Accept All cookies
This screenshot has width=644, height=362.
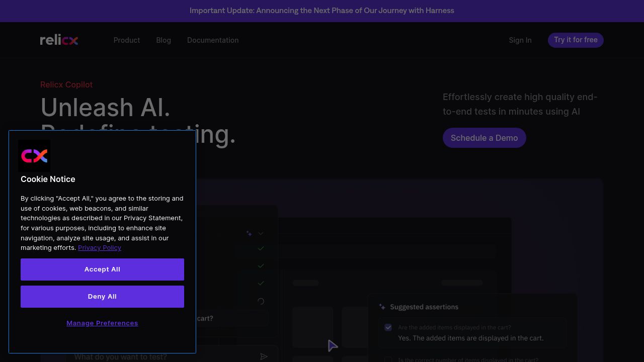102,269
